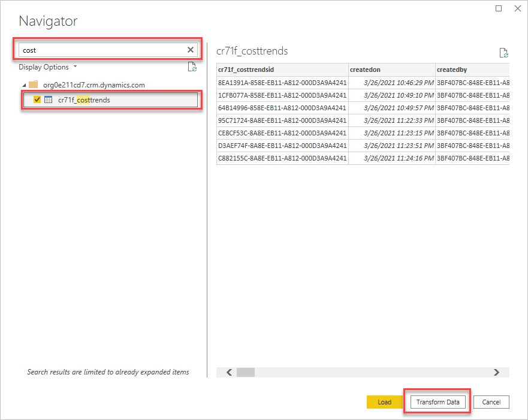The image size is (528, 420).
Task: Close the Navigator dialog
Action: (518, 8)
